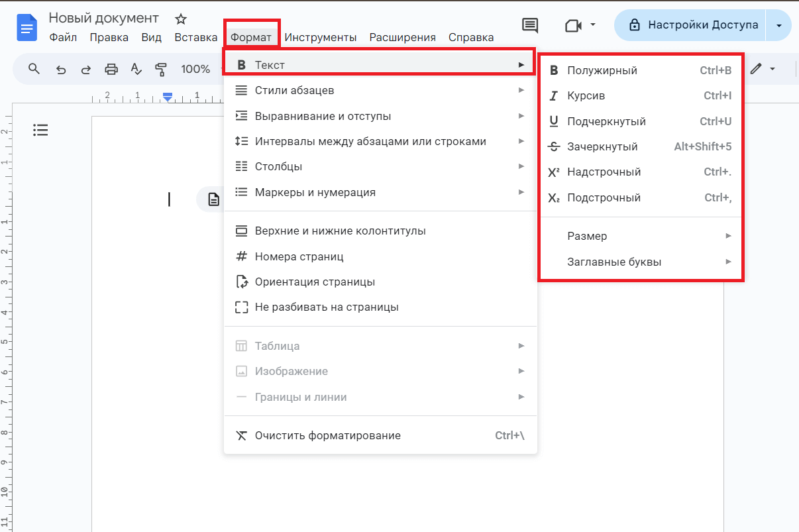Run the spelling and grammar check

click(x=136, y=68)
